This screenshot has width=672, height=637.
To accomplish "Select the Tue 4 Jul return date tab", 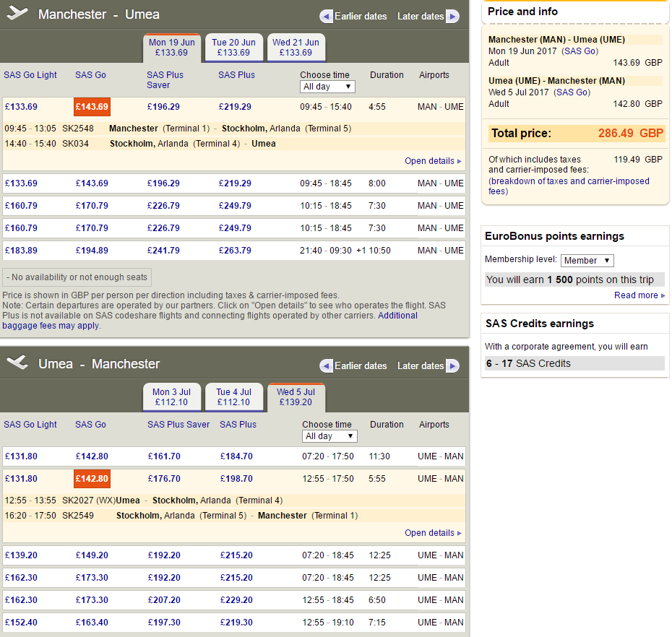I will pos(234,397).
